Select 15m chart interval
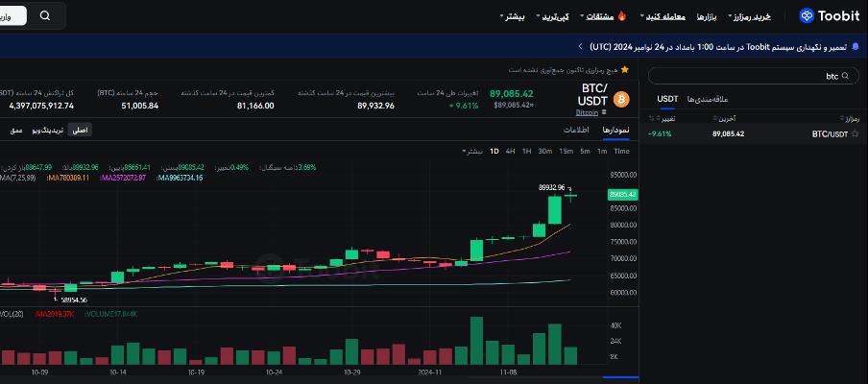Image resolution: width=868 pixels, height=384 pixels. 567,151
